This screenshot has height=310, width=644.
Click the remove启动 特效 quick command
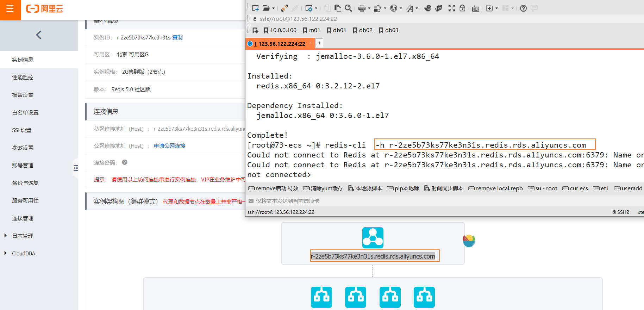point(273,188)
